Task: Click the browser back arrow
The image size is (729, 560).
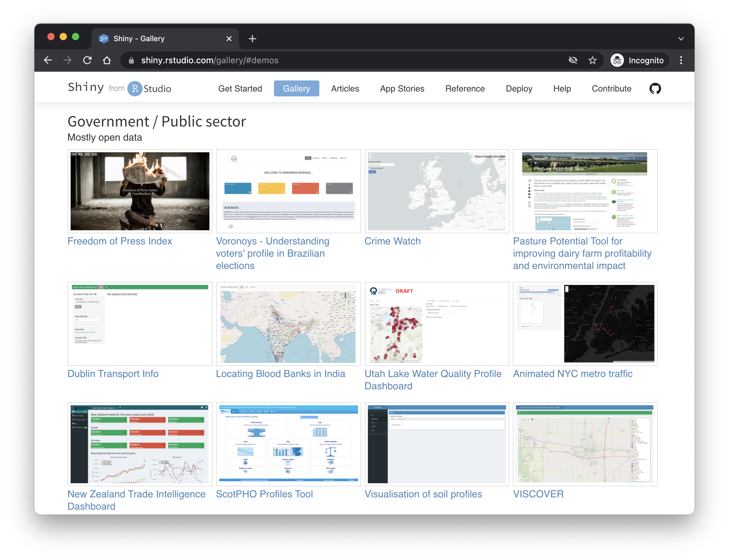Action: [48, 60]
